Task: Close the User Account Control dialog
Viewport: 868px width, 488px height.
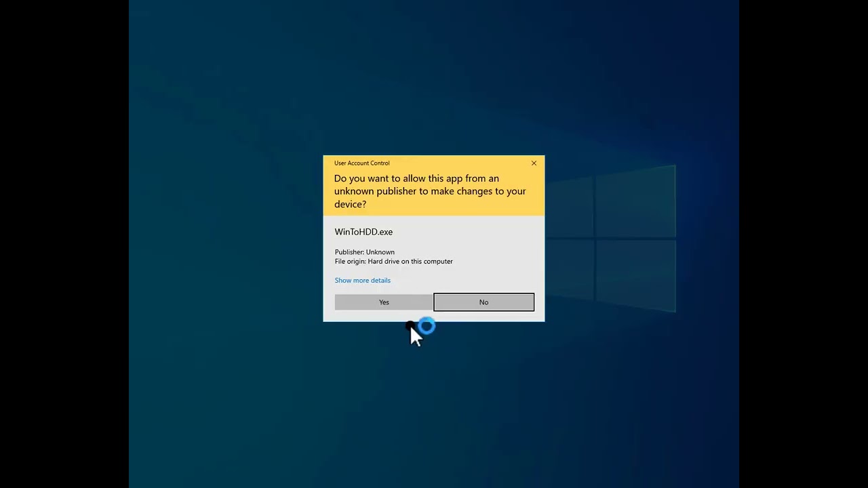Action: pos(534,163)
